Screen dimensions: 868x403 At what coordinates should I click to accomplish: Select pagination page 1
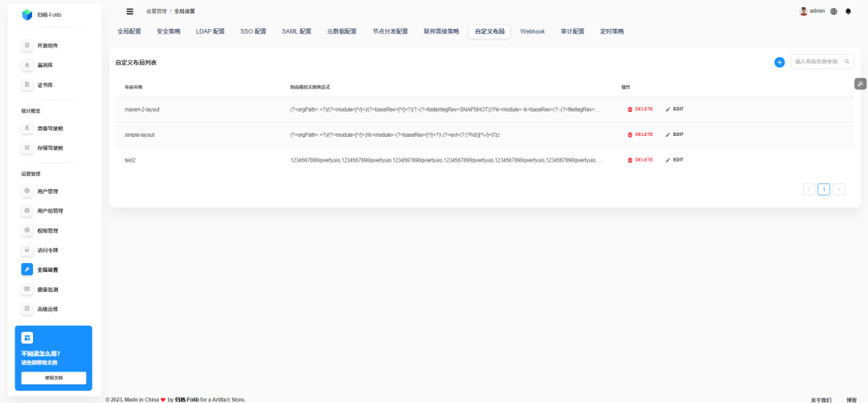click(824, 190)
